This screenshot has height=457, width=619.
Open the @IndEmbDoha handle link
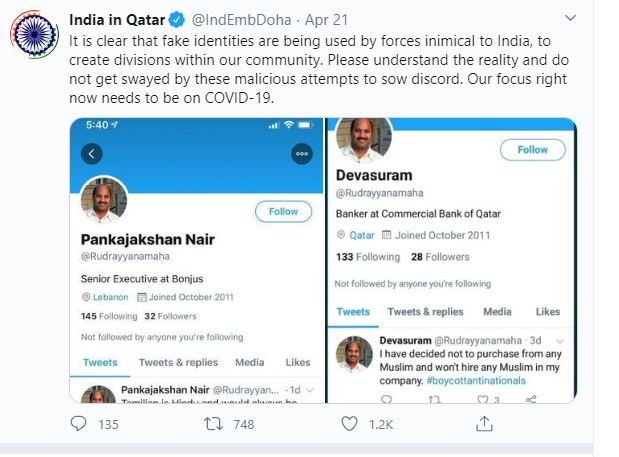(x=241, y=20)
